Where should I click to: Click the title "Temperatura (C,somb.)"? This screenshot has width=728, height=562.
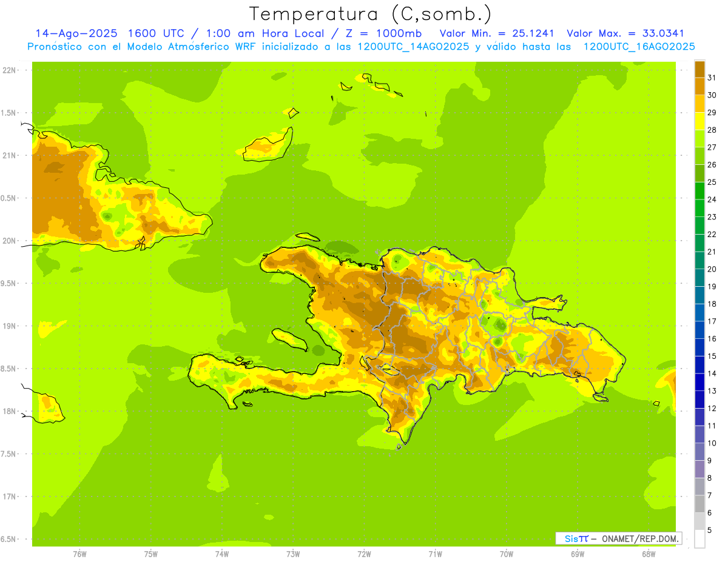[x=371, y=13]
